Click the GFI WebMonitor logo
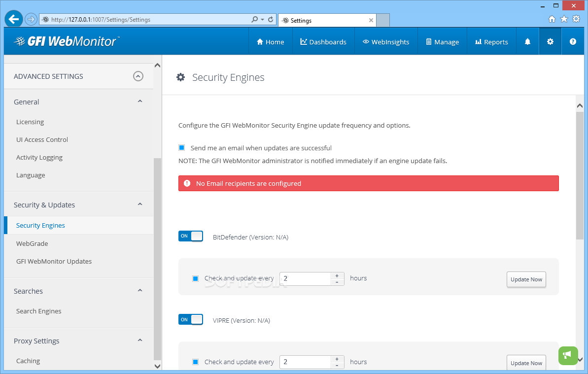The height and width of the screenshot is (374, 588). (67, 41)
